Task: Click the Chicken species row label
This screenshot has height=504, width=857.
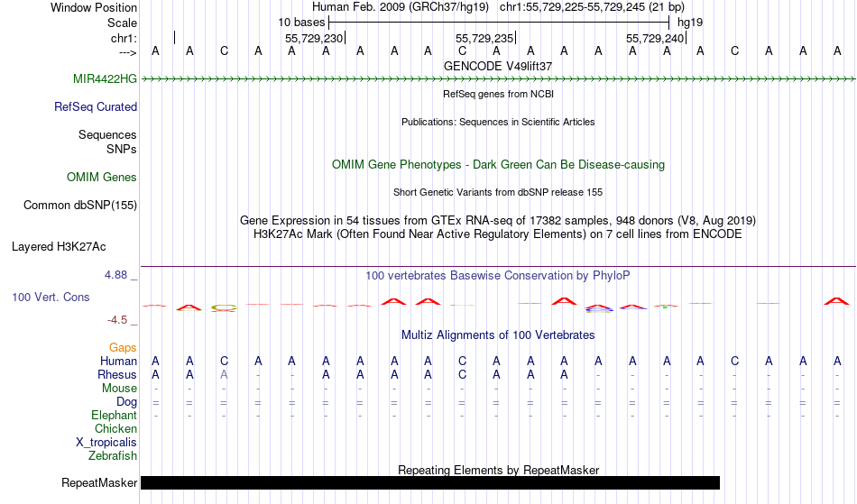Action: [115, 428]
